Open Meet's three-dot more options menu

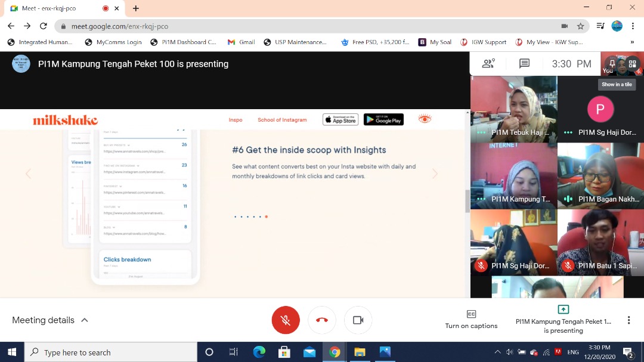pos(628,320)
